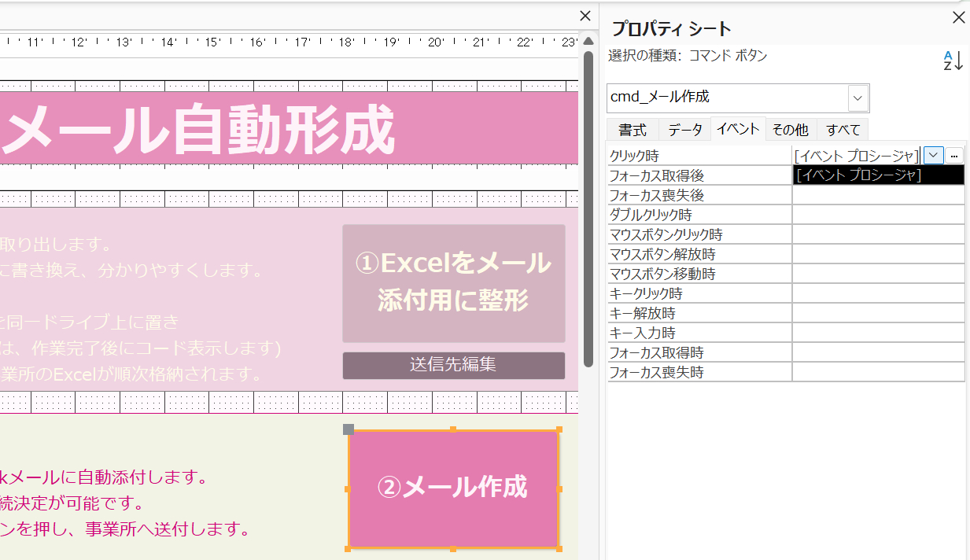Viewport: 970px width, 560px height.
Task: Select label text 続決定が可能です。
Action: tap(72, 503)
